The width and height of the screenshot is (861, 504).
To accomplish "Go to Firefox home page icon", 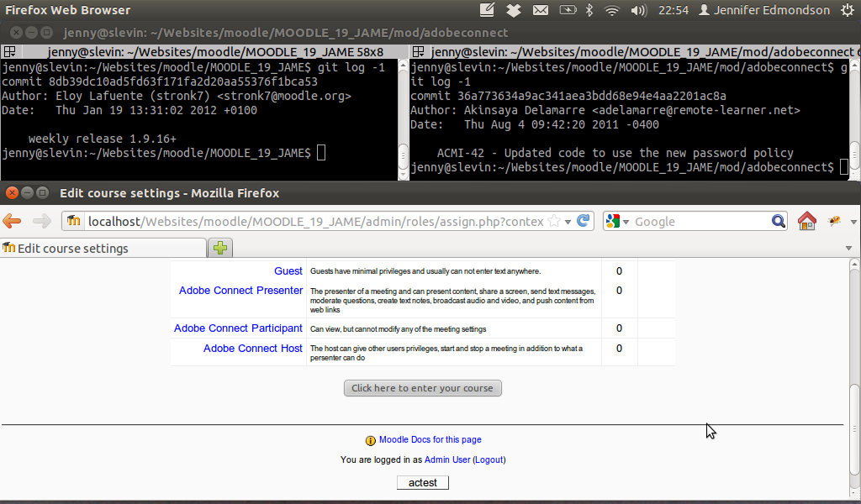I will point(806,220).
